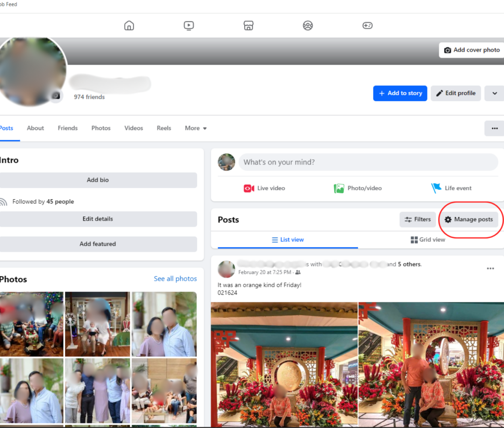This screenshot has width=504, height=428.
Task: Expand the More tab dropdown
Action: pyautogui.click(x=195, y=128)
